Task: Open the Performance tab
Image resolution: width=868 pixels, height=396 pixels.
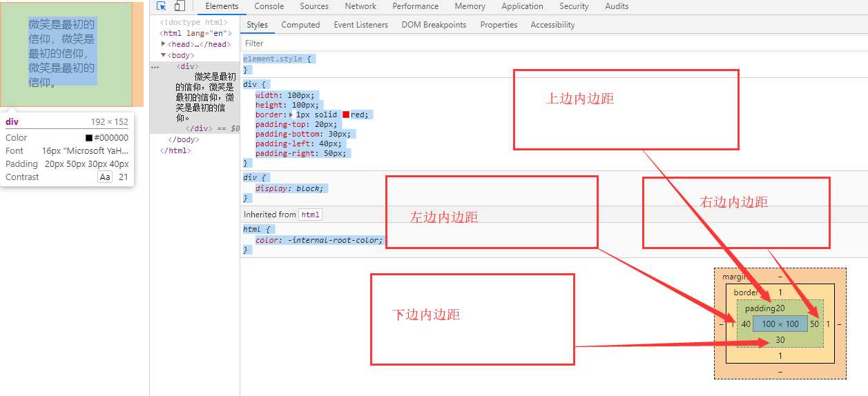Action: pyautogui.click(x=416, y=6)
